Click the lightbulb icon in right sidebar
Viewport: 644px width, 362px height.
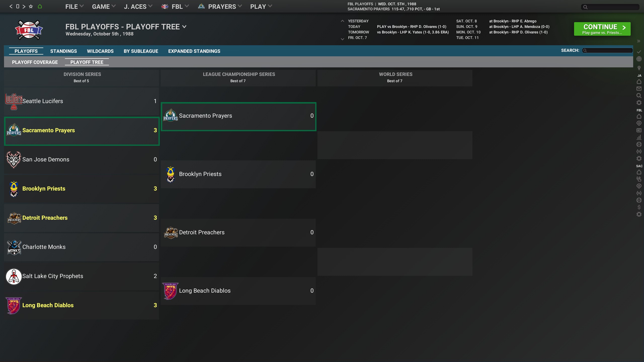coord(639,68)
